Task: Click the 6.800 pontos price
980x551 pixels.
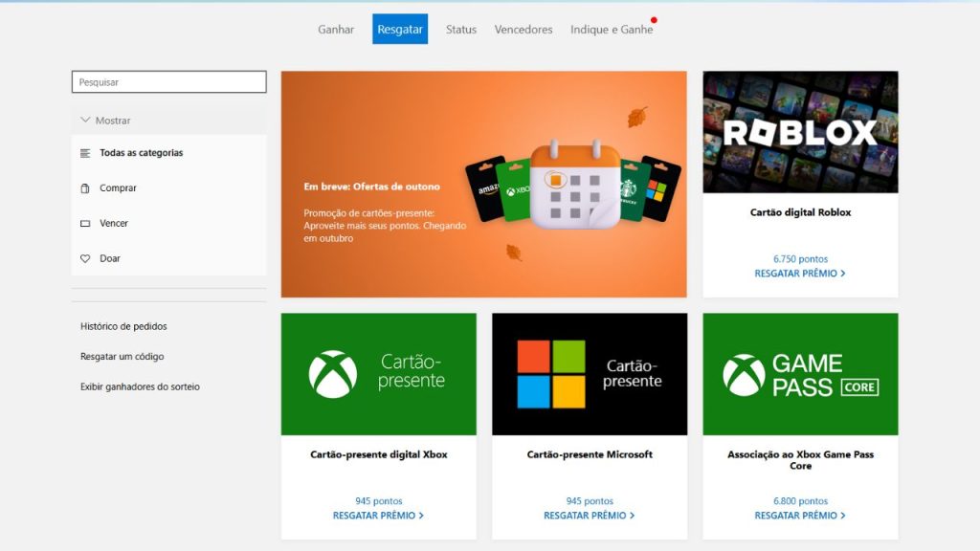Action: [x=801, y=501]
